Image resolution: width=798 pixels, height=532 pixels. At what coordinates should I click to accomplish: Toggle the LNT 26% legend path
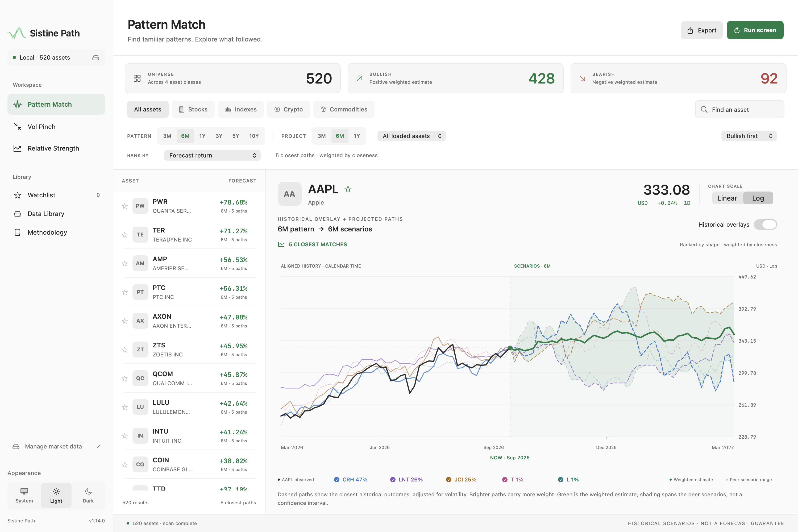pos(406,479)
